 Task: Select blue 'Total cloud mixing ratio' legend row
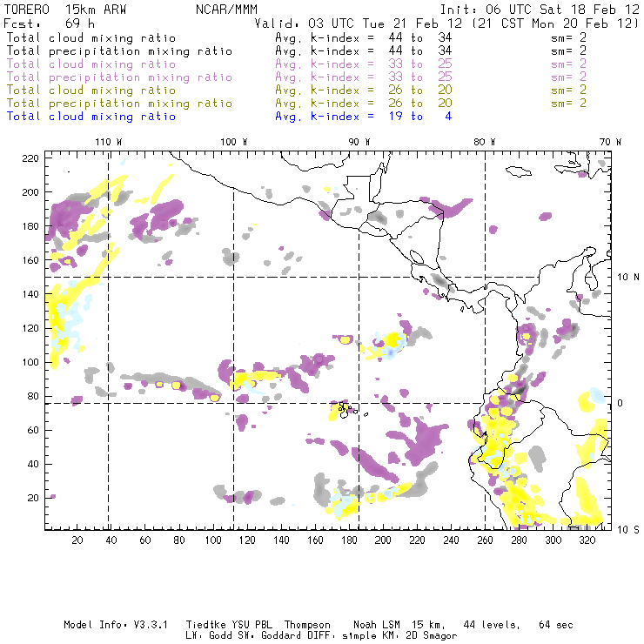pos(91,117)
